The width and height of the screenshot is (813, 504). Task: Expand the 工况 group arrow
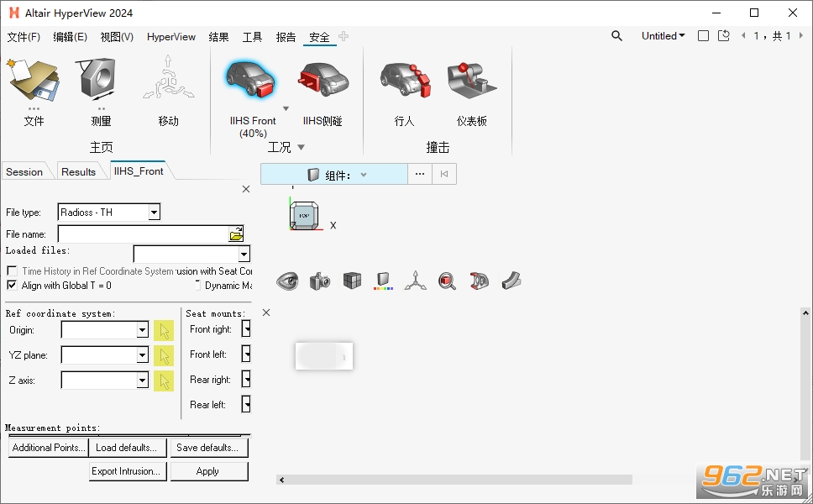pos(301,147)
